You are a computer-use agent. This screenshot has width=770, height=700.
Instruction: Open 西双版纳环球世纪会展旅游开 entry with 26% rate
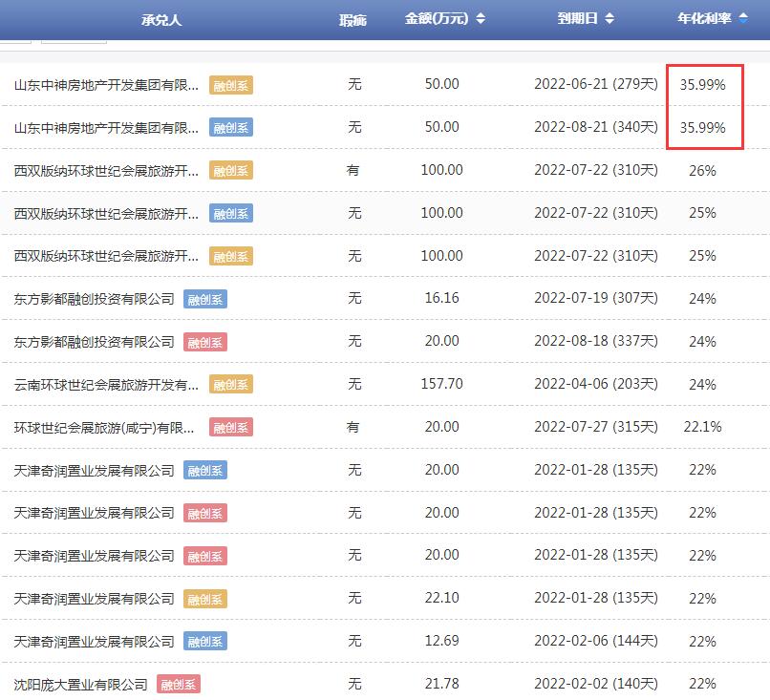[106, 170]
